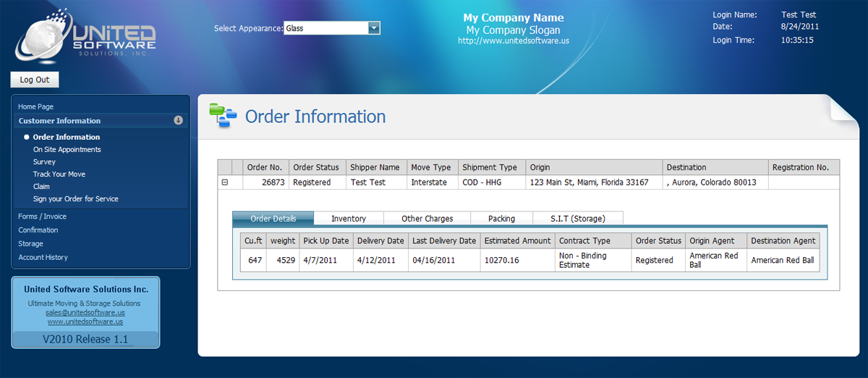Open On Site Appointments in sidebar

[x=67, y=149]
